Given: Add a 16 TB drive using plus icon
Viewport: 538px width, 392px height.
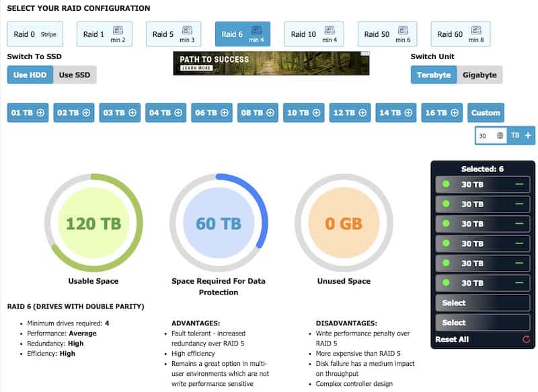Looking at the screenshot, I should pos(454,113).
